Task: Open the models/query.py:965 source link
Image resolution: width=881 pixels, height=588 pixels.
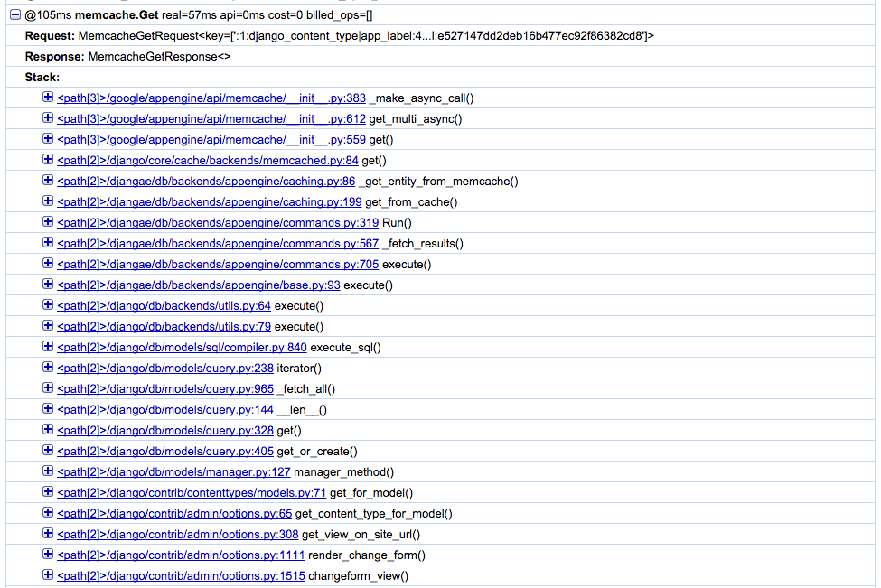Action: click(x=165, y=389)
